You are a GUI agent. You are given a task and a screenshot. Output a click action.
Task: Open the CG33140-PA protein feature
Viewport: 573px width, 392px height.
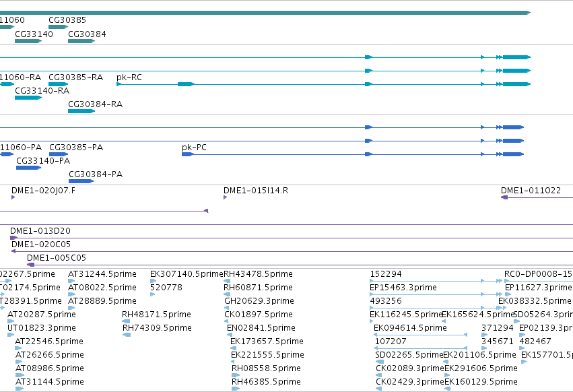coord(28,168)
